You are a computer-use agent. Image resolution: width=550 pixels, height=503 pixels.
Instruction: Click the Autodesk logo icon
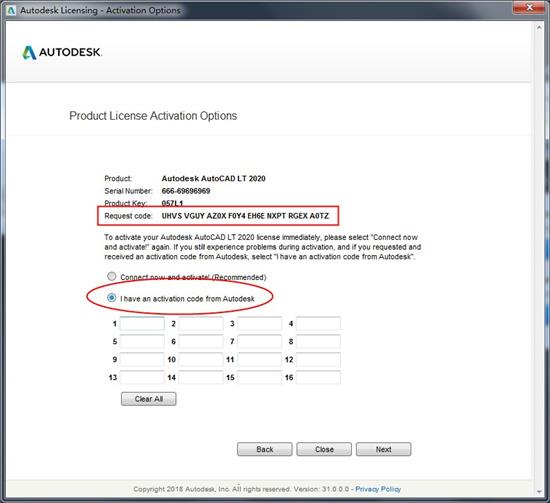click(x=29, y=53)
